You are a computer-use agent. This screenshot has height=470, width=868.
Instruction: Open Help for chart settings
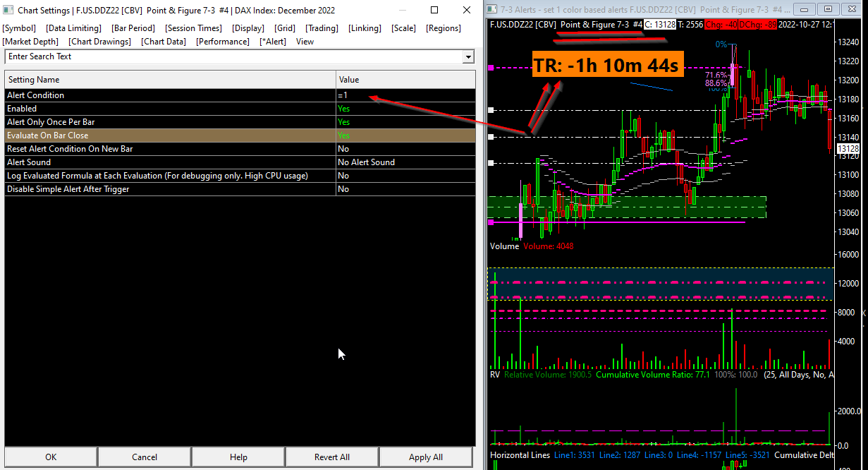pyautogui.click(x=238, y=457)
